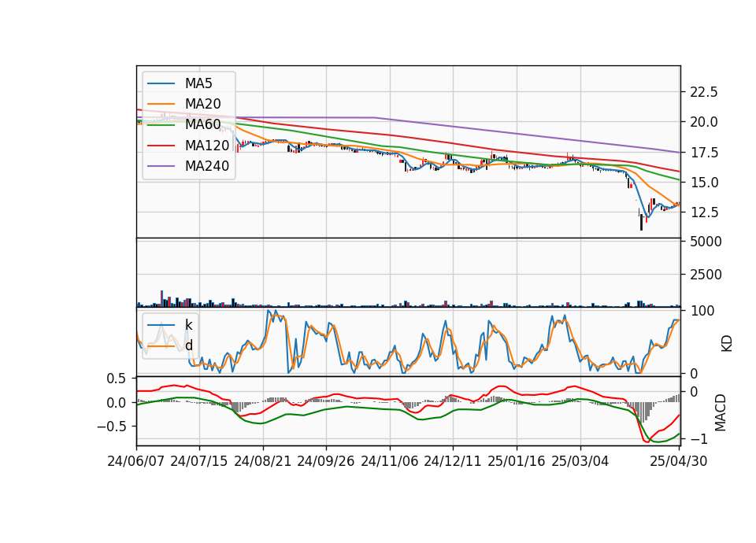The image size is (756, 543).
Task: Click the MA20 legend label
Action: 203,104
